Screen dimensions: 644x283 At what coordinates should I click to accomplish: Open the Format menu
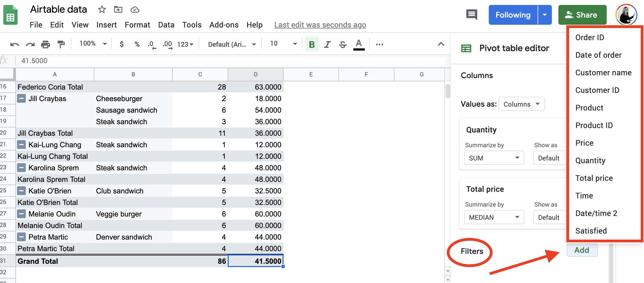(x=137, y=25)
